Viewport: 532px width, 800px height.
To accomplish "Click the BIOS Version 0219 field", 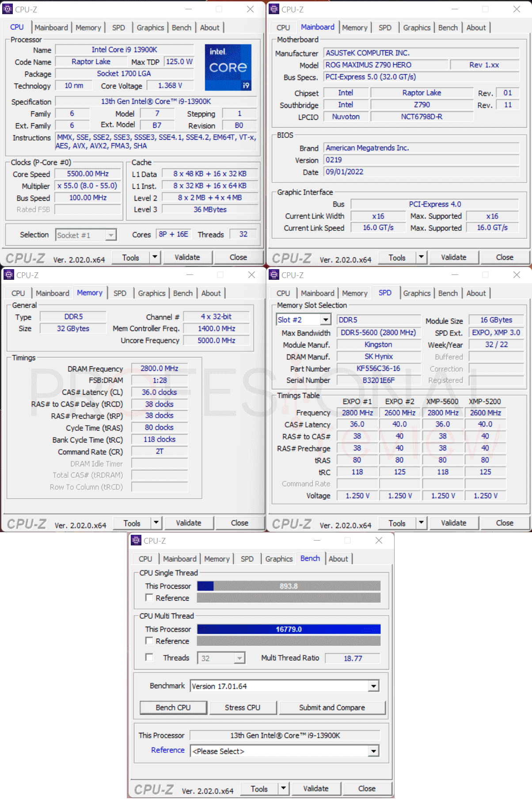I will coord(422,160).
